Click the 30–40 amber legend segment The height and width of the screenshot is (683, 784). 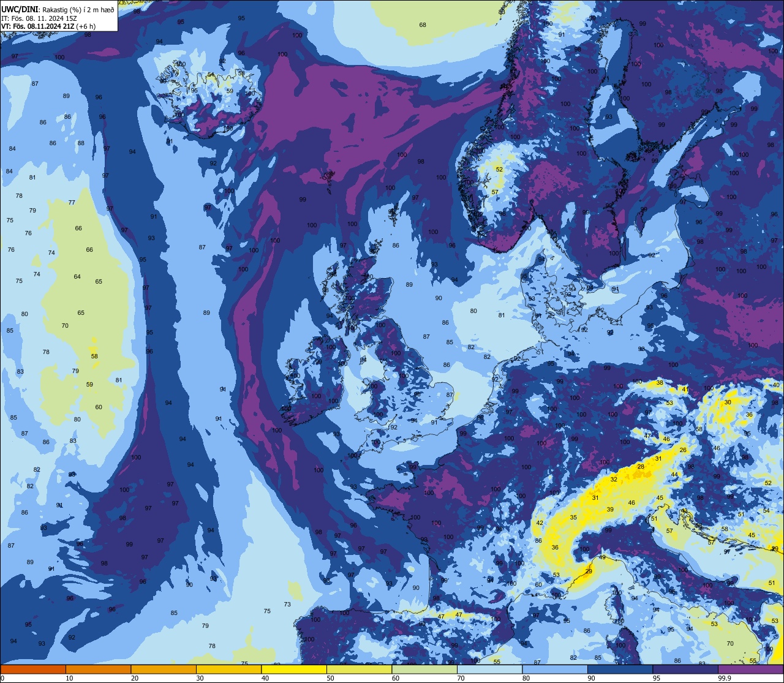(x=228, y=669)
